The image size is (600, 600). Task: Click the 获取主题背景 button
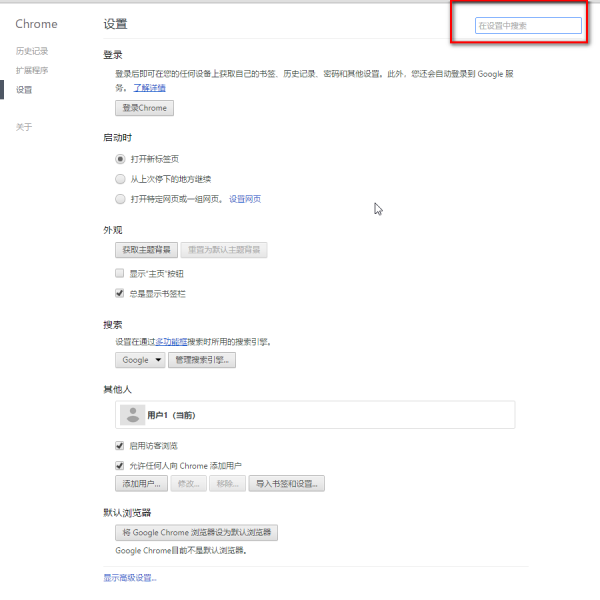pos(146,250)
